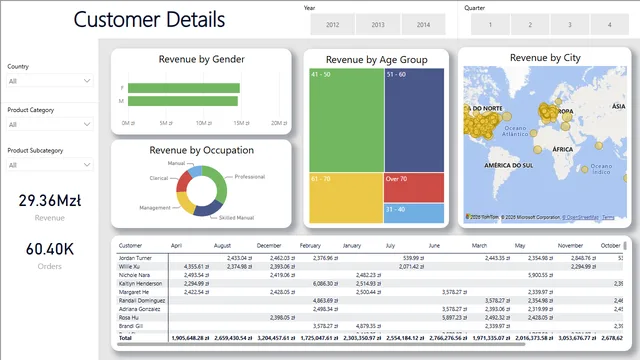Choose Quarter 4 slicer button
This screenshot has width=640, height=360.
coord(609,24)
